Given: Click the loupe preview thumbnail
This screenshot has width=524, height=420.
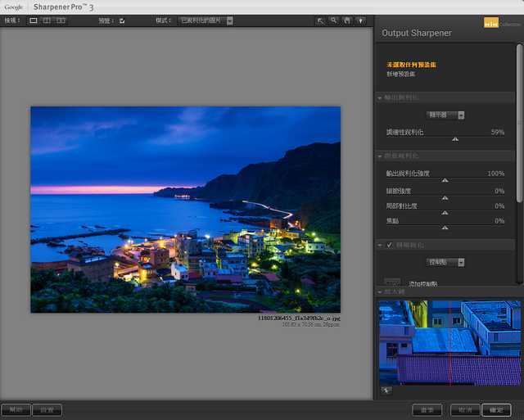Looking at the screenshot, I should [x=449, y=341].
